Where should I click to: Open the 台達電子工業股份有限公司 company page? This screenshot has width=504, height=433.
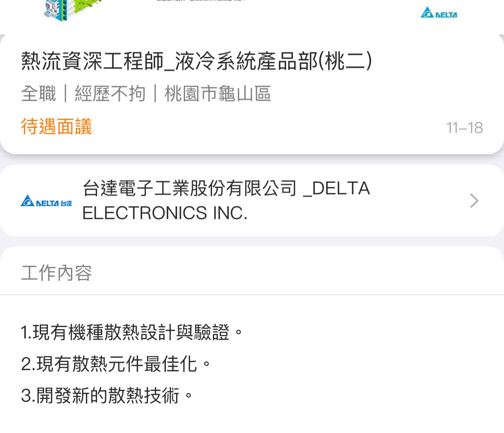click(189, 188)
